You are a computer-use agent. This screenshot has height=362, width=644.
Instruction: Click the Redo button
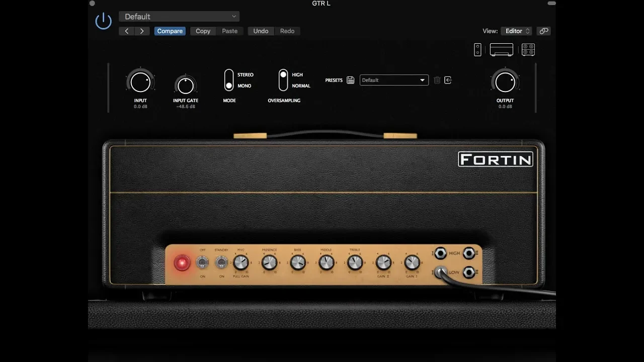(x=287, y=31)
